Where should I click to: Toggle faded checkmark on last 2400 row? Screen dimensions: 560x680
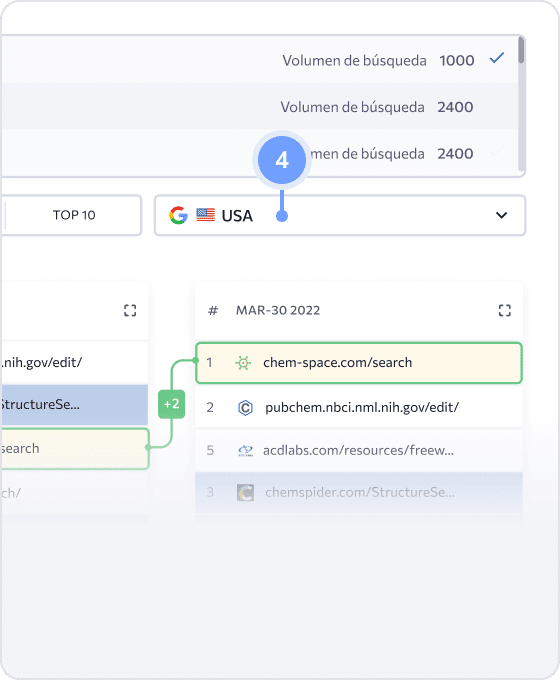[497, 152]
